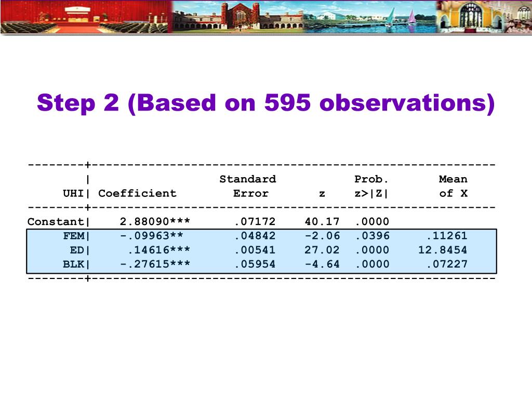Click the 'Constant' row label
This screenshot has width=532, height=399.
click(56, 221)
